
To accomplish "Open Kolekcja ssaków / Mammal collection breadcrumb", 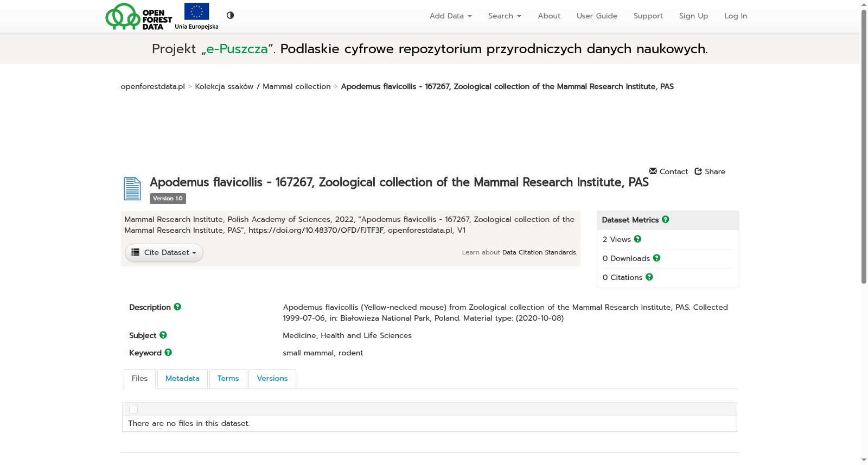I will click(x=263, y=87).
